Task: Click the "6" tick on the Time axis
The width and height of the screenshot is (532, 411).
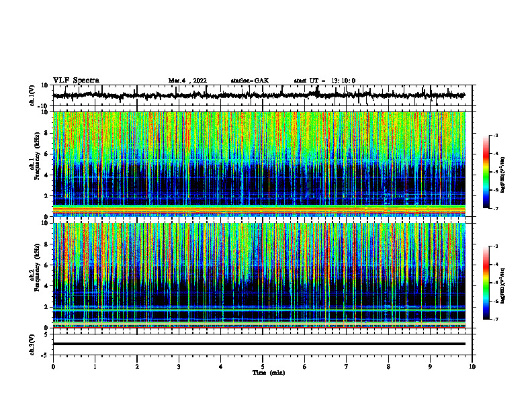Action: pos(305,367)
